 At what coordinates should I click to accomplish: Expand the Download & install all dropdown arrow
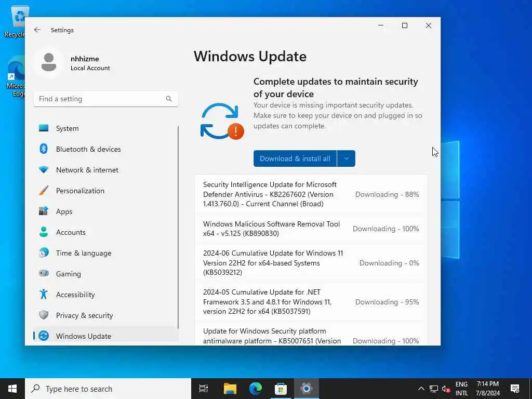click(346, 158)
